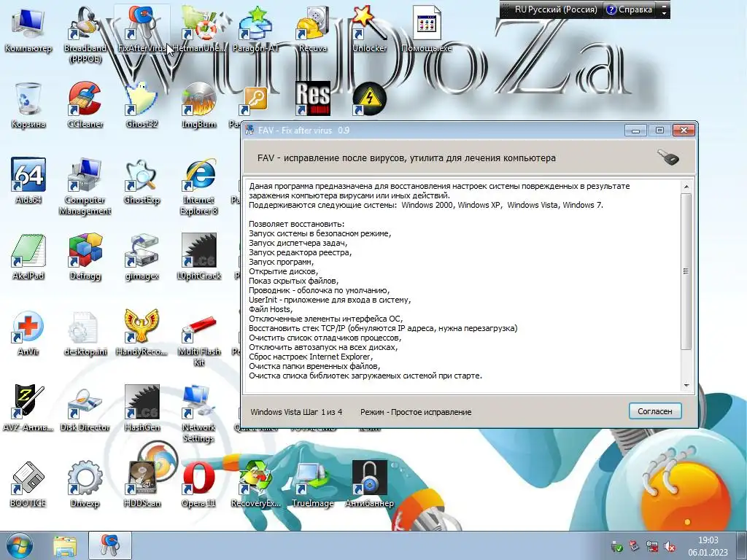The height and width of the screenshot is (560, 747).
Task: Launch ImgBurn disc burner shortcut
Action: tap(198, 105)
